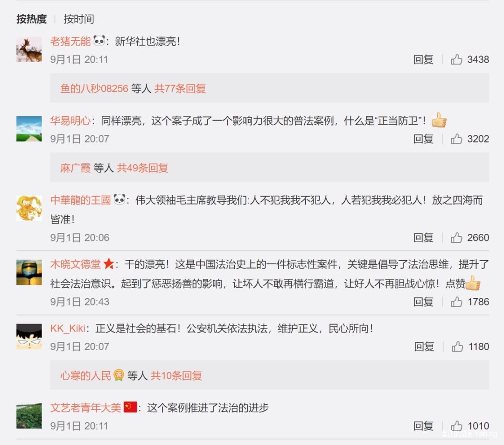Expand 共77条回复 under first comment

[x=180, y=88]
